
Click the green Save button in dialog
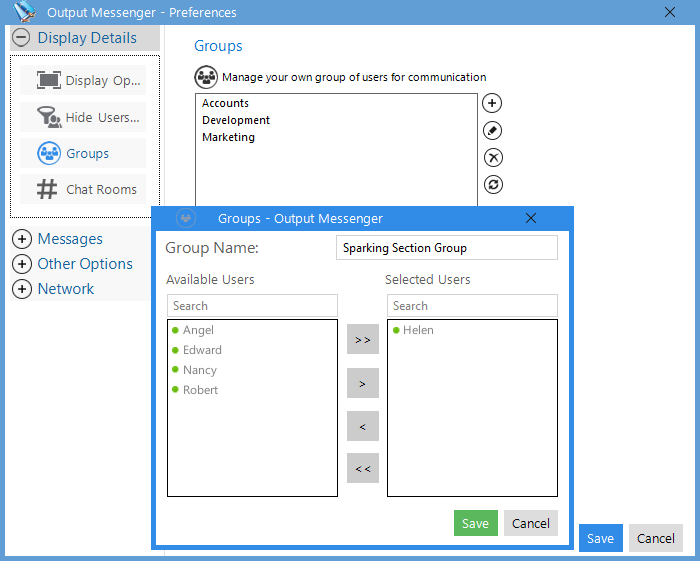[475, 523]
